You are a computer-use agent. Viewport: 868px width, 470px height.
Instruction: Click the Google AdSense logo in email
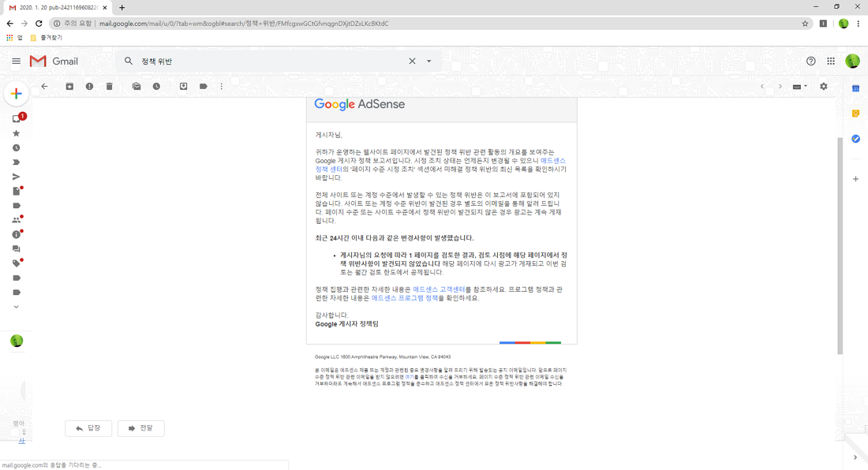coord(359,105)
